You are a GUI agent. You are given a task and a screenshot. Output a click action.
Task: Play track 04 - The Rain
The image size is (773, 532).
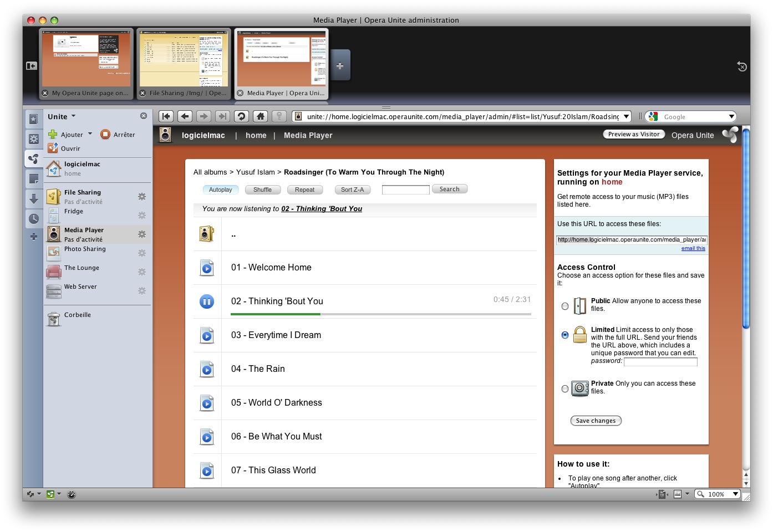tap(207, 370)
